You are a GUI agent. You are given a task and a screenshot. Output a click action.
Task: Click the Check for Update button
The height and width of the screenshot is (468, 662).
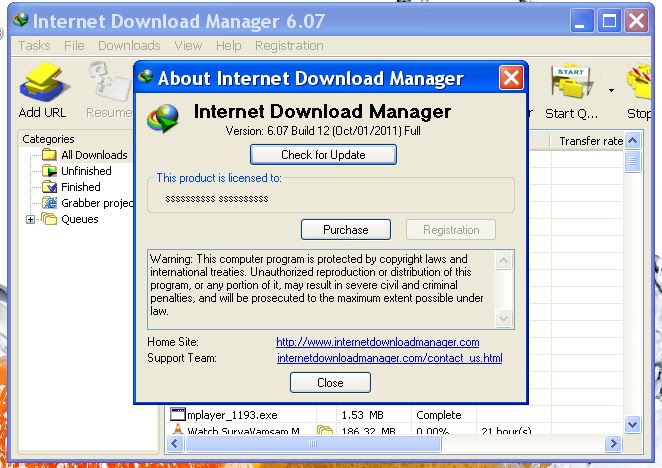click(323, 155)
